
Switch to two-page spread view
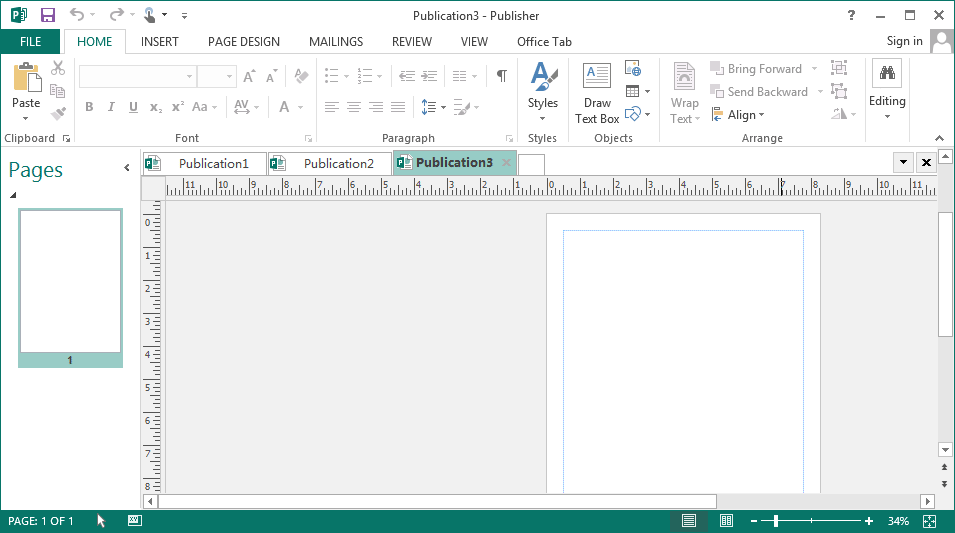point(727,521)
